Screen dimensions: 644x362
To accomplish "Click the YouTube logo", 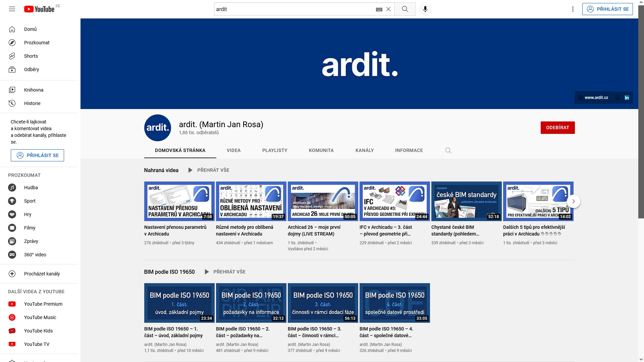I will pyautogui.click(x=39, y=9).
